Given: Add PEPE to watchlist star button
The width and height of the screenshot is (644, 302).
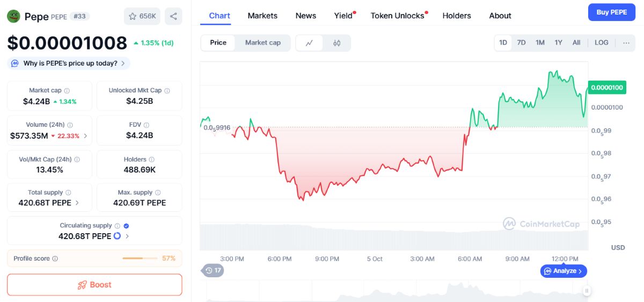Looking at the screenshot, I should [142, 16].
